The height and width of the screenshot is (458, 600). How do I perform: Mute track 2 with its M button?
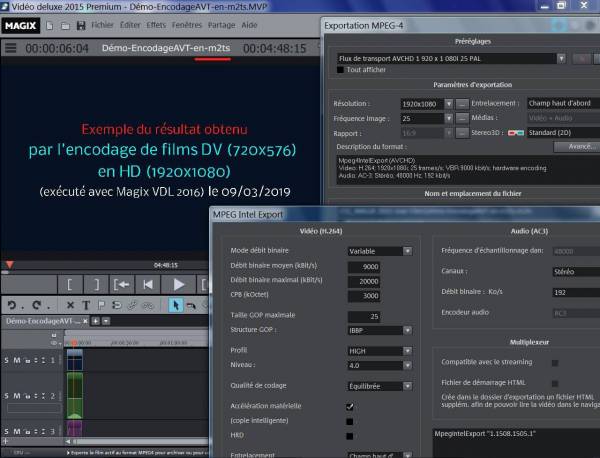point(17,396)
